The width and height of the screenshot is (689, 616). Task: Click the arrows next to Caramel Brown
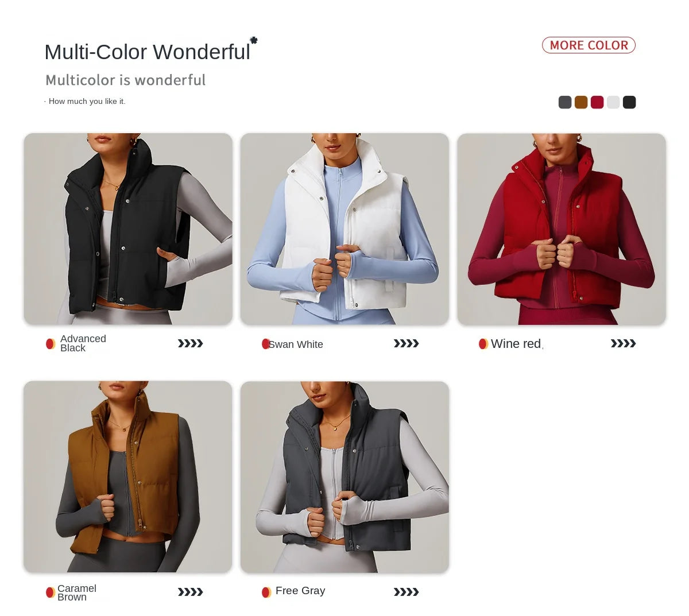(190, 592)
